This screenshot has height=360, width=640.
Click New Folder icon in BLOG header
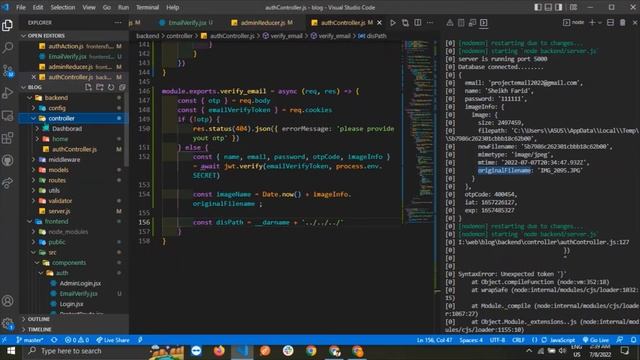click(x=100, y=87)
